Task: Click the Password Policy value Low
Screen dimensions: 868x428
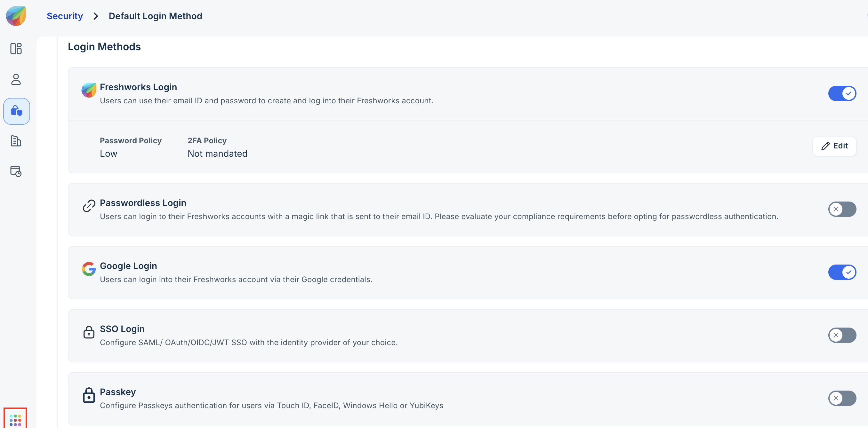Action: (x=108, y=154)
